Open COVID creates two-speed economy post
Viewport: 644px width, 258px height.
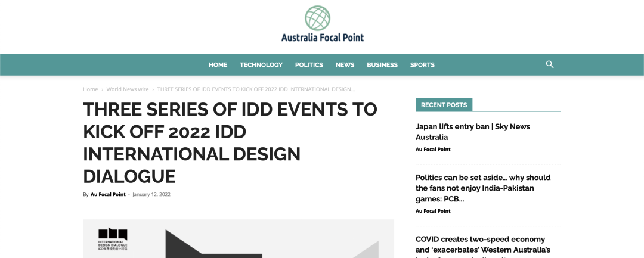483,245
